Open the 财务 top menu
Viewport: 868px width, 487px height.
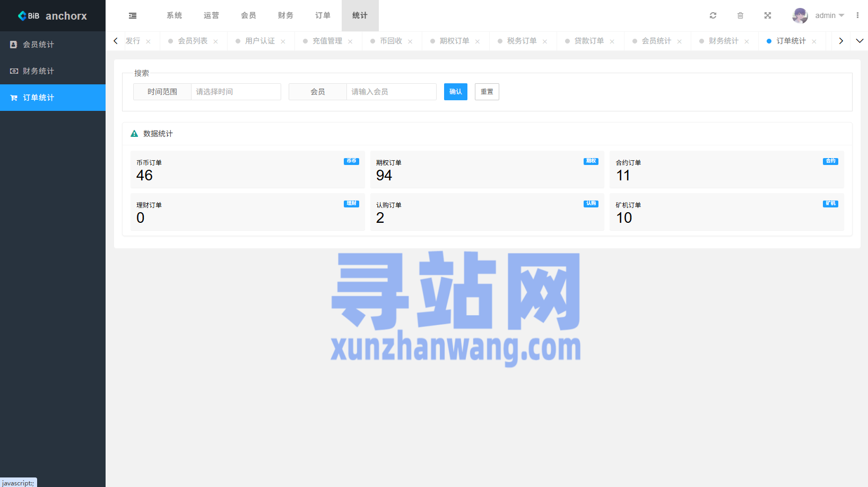click(x=285, y=16)
